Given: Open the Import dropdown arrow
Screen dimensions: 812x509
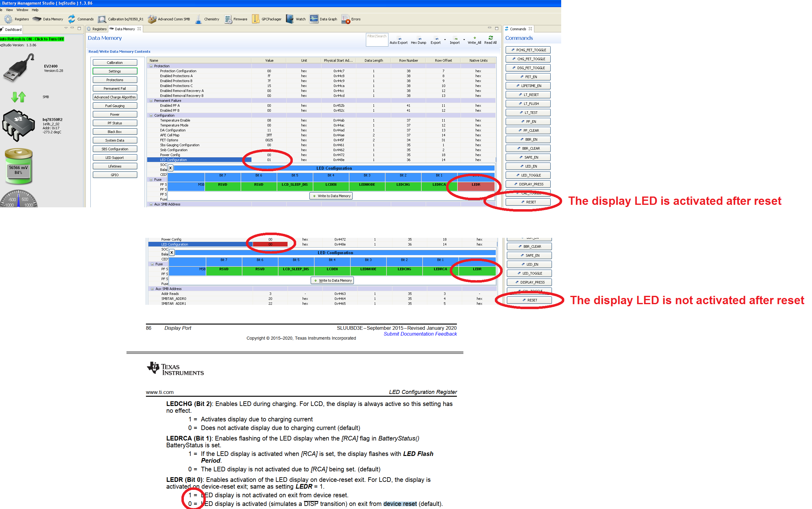Looking at the screenshot, I should tap(464, 39).
